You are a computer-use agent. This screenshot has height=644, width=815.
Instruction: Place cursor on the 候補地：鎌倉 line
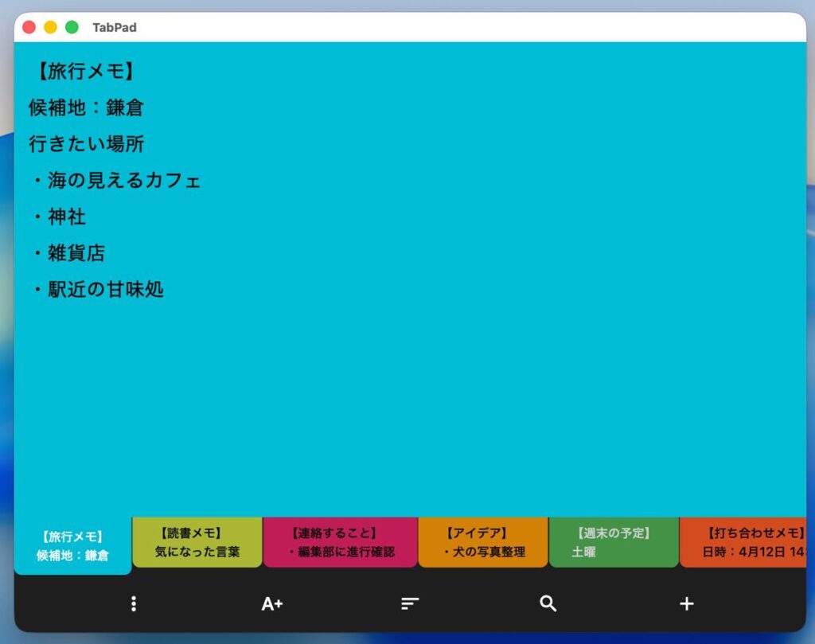(86, 108)
